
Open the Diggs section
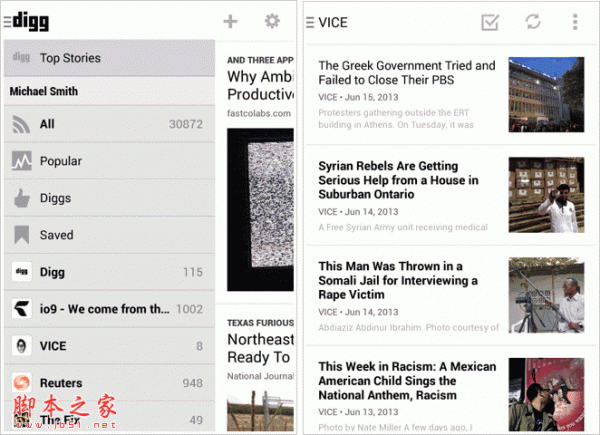pyautogui.click(x=109, y=198)
